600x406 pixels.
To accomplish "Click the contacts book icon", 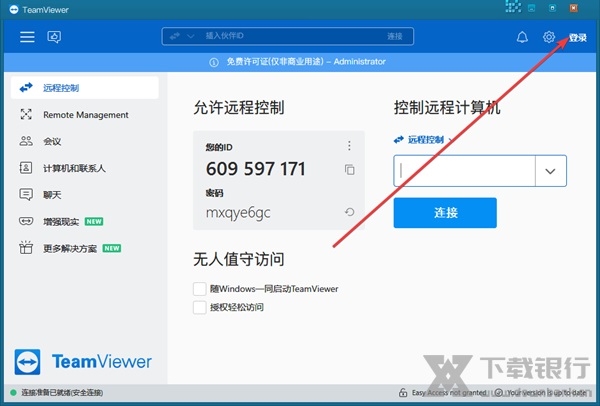I will pyautogui.click(x=26, y=168).
